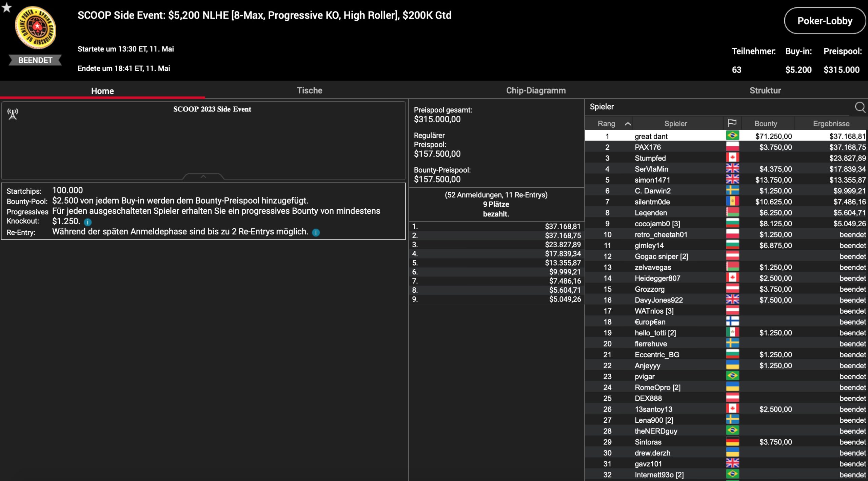
Task: Select player simon1471 in the list
Action: [x=652, y=180]
